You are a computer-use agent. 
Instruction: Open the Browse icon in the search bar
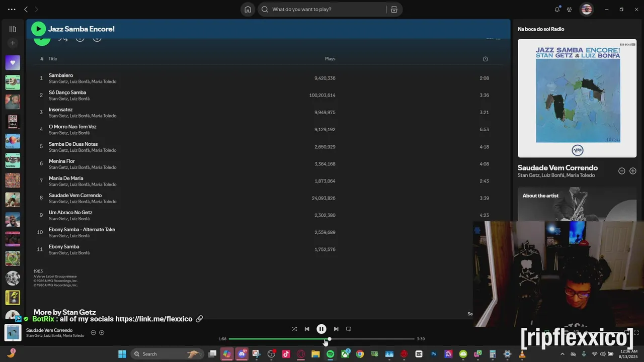(x=394, y=9)
